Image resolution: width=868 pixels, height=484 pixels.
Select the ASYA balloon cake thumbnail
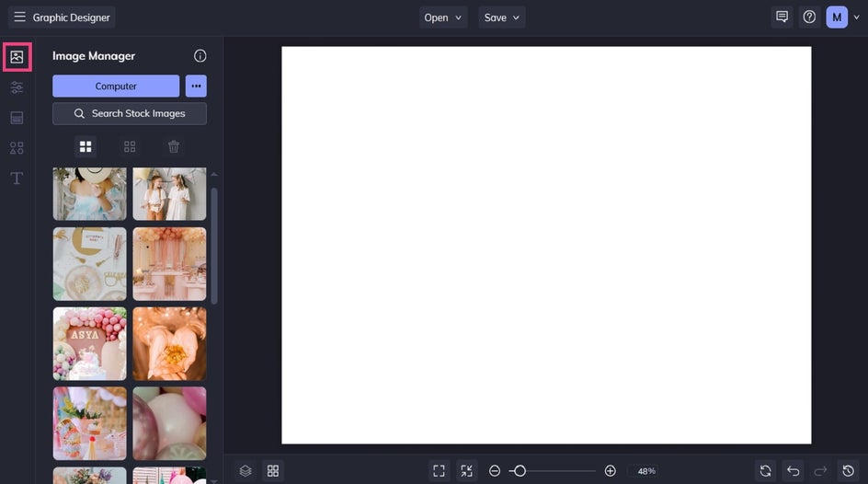tap(90, 344)
